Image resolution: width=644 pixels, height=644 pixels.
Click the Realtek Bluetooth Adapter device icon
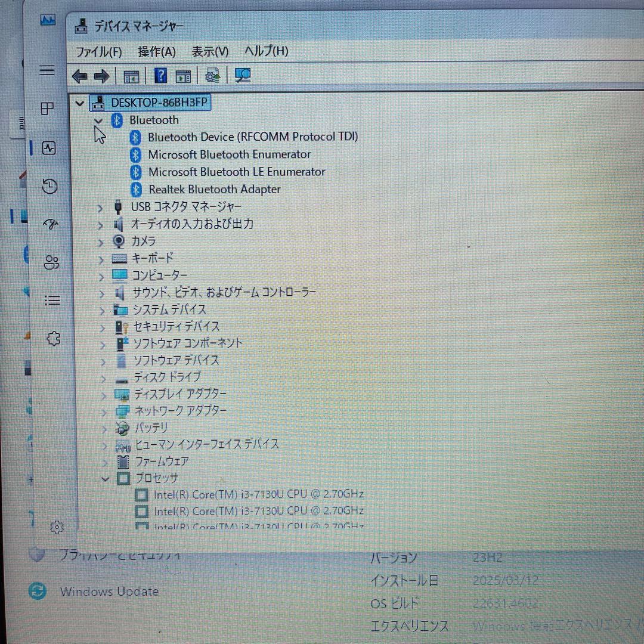coord(135,190)
